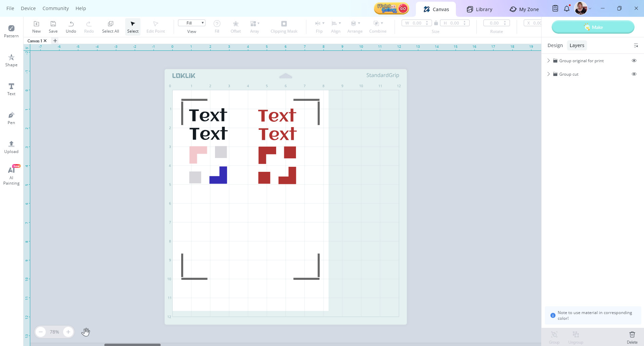Open the Fill view dropdown

(x=191, y=23)
